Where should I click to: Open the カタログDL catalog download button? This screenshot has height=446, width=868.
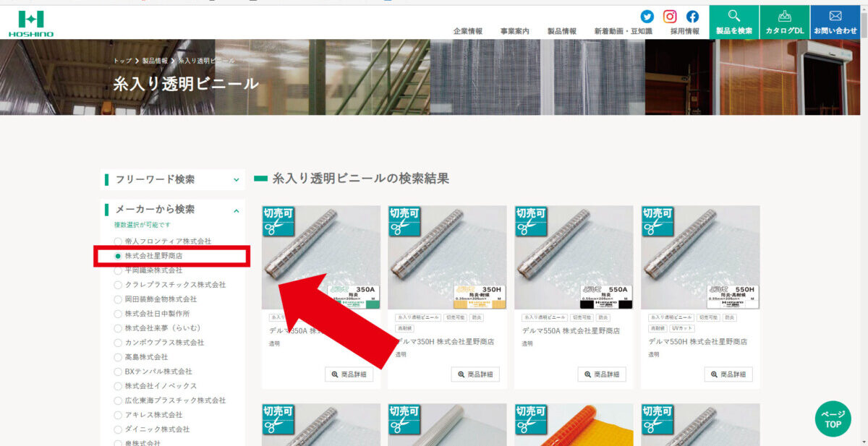[785, 22]
